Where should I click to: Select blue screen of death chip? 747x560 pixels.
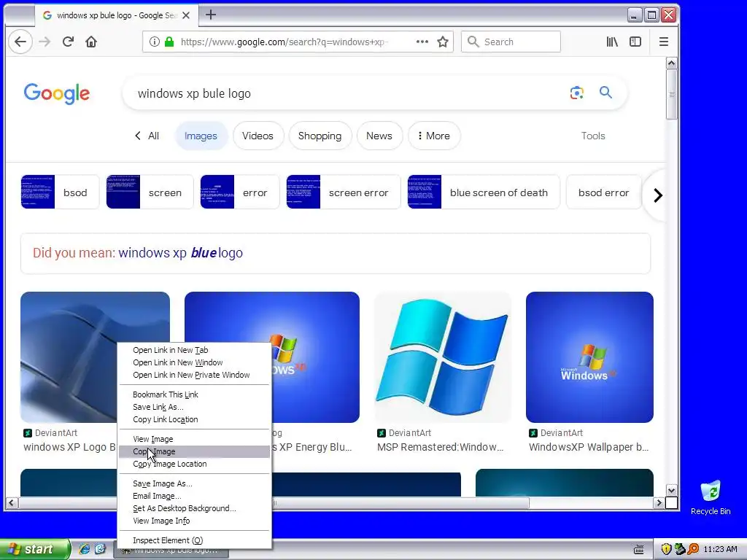tap(484, 192)
